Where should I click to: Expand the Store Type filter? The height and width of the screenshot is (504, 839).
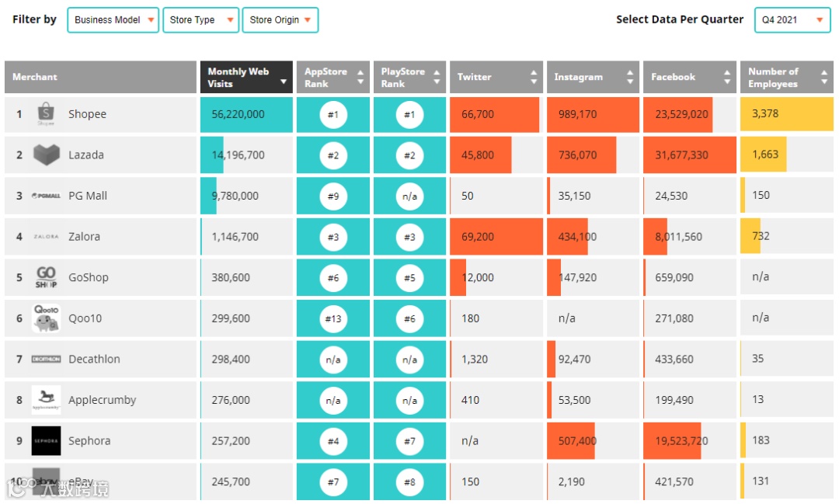point(200,20)
